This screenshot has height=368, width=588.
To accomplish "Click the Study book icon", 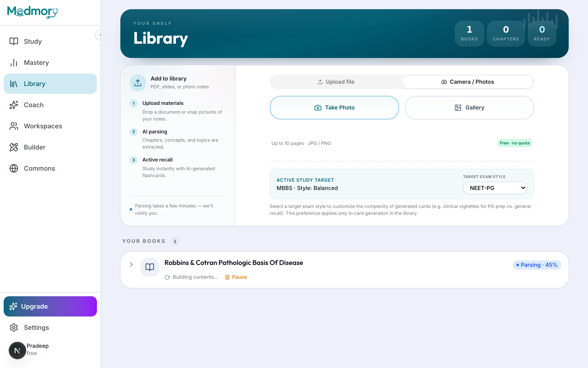I will 14,41.
